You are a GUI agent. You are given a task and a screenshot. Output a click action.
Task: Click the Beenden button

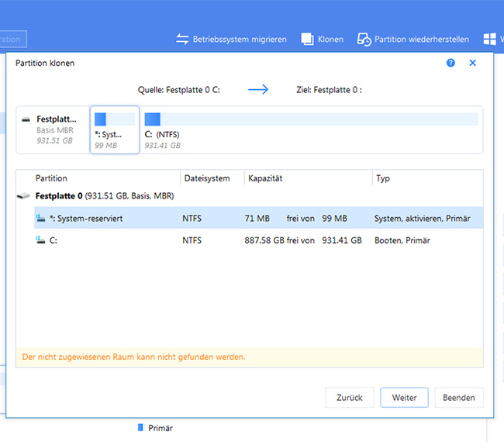459,398
